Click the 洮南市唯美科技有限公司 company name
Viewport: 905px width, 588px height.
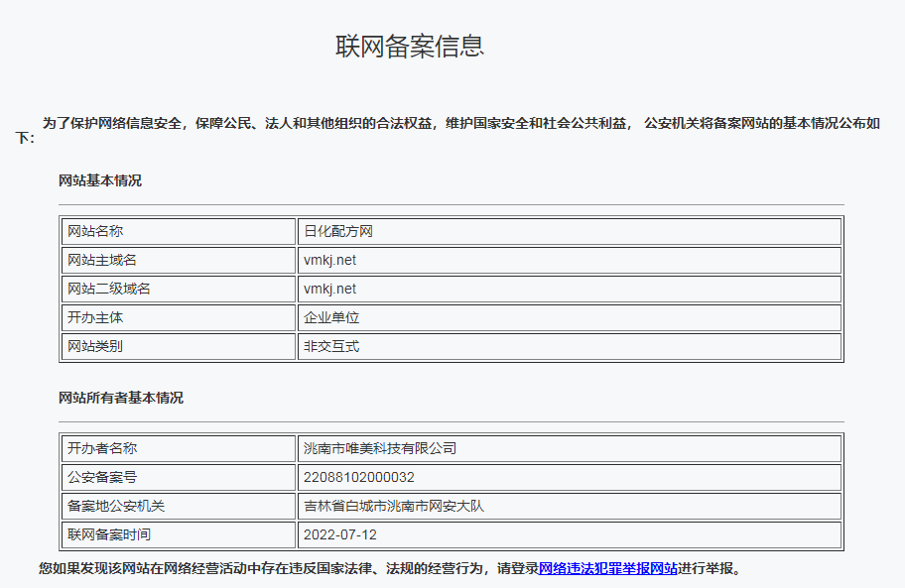pos(380,448)
